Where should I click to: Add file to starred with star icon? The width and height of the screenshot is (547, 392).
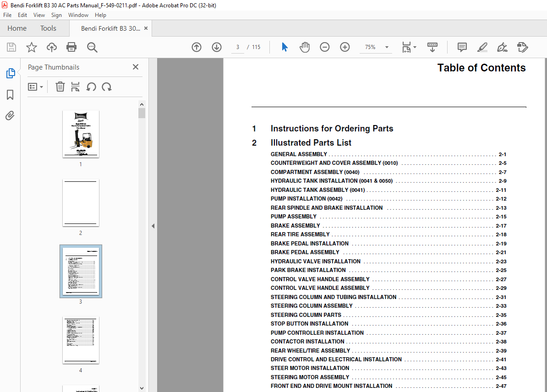point(32,47)
